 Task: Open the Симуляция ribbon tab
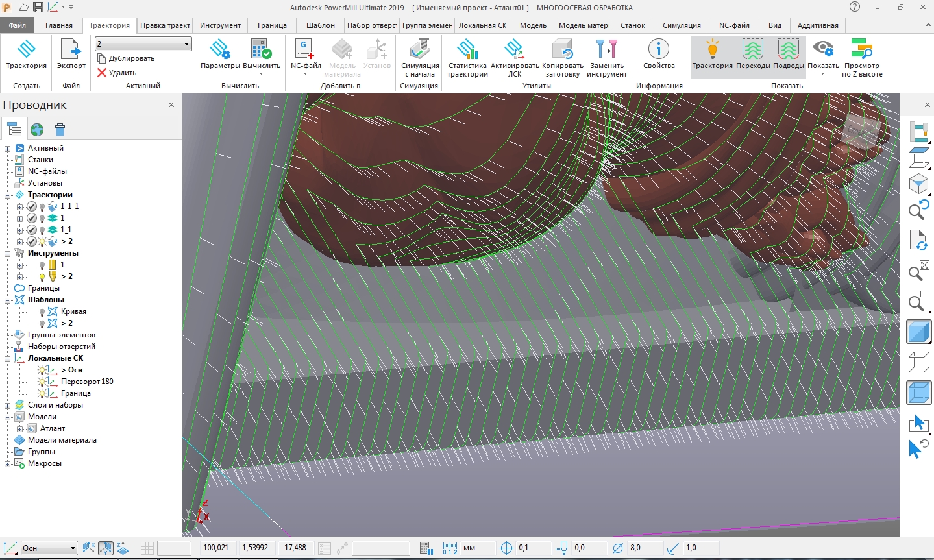tap(682, 25)
